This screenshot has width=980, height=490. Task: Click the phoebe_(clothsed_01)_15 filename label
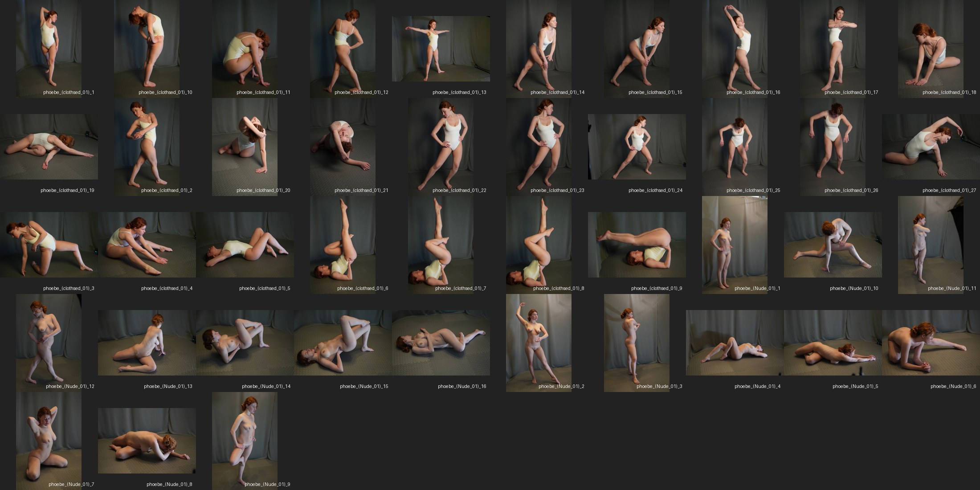pos(655,92)
